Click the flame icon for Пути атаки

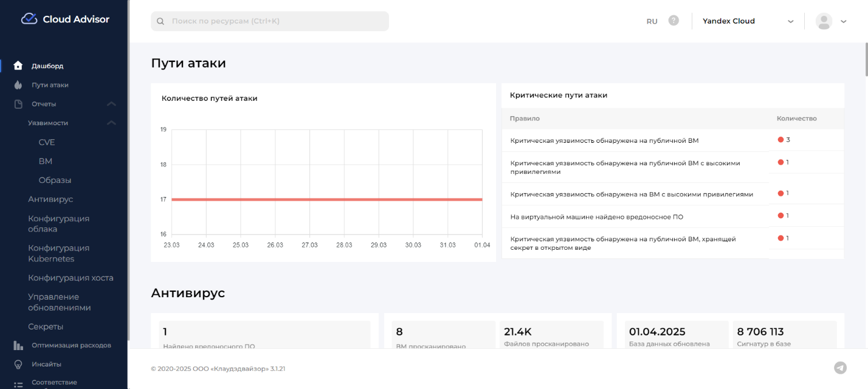pos(18,85)
